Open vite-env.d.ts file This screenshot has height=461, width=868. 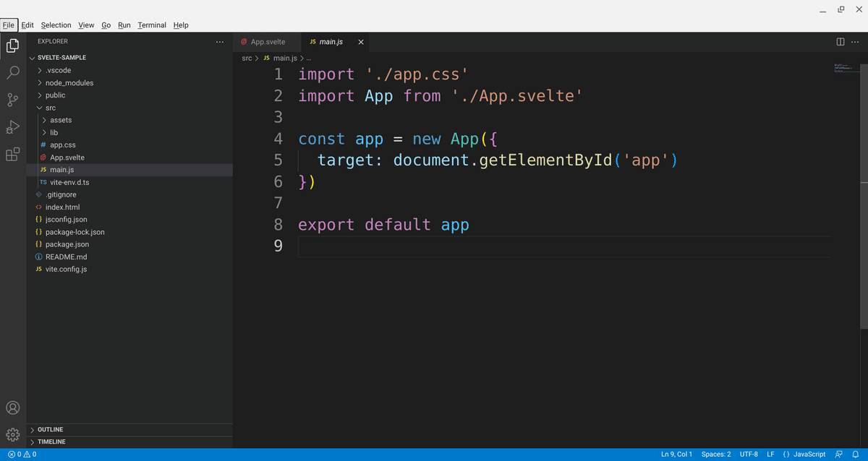pos(129,182)
